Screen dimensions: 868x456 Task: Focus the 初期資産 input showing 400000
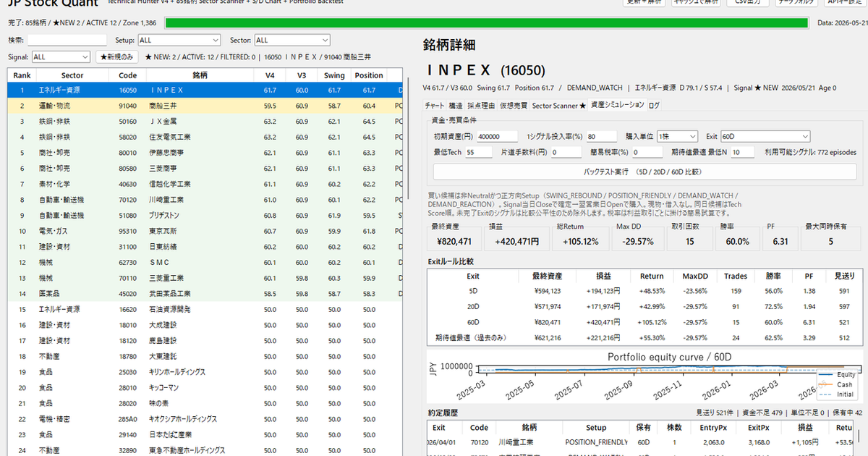click(x=498, y=136)
